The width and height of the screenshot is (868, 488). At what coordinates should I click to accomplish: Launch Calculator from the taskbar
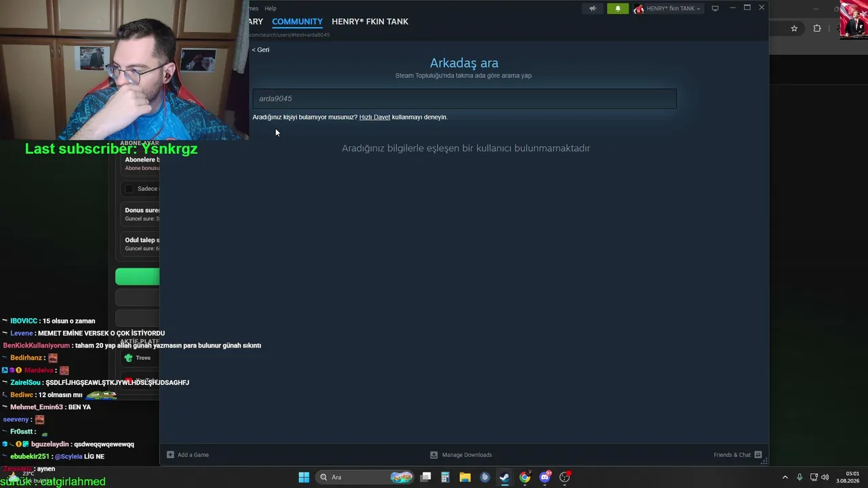pos(446,477)
